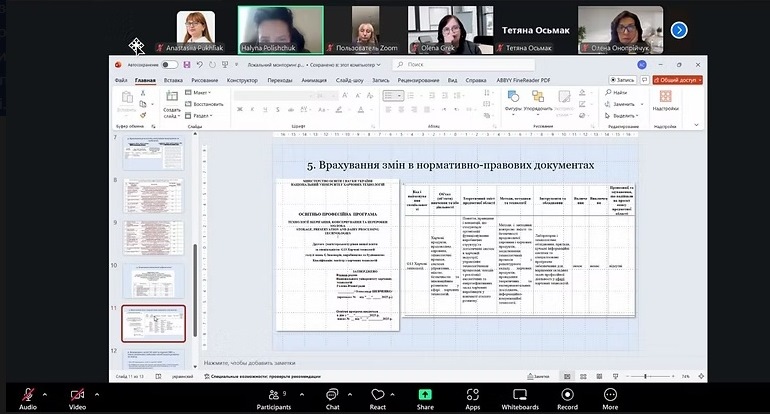The height and width of the screenshot is (414, 770).
Task: Click the React icon in Zoom toolbar
Action: 378,395
